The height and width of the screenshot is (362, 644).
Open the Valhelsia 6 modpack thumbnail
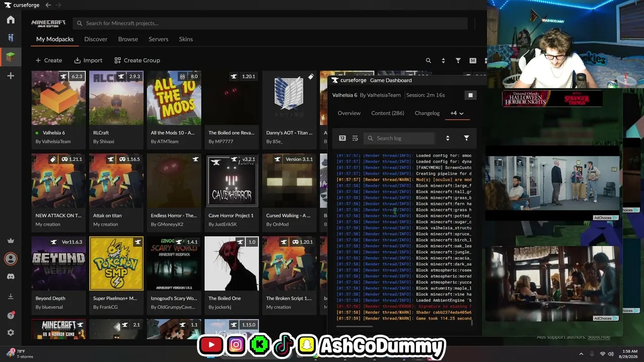pos(59,98)
